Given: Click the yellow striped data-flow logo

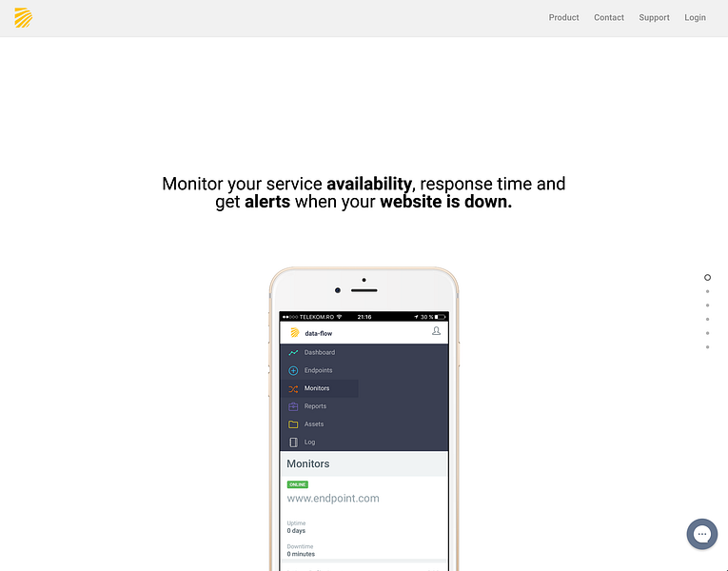Looking at the screenshot, I should pos(23,18).
